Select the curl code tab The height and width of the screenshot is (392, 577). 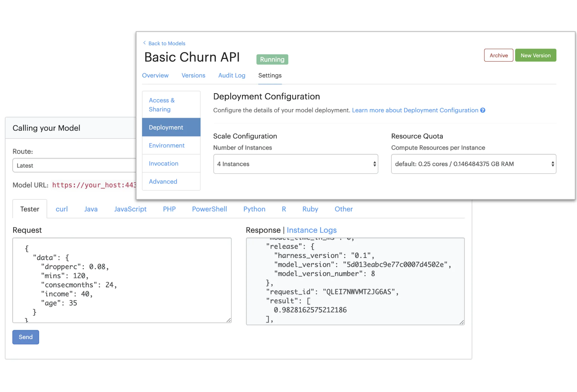(x=62, y=209)
